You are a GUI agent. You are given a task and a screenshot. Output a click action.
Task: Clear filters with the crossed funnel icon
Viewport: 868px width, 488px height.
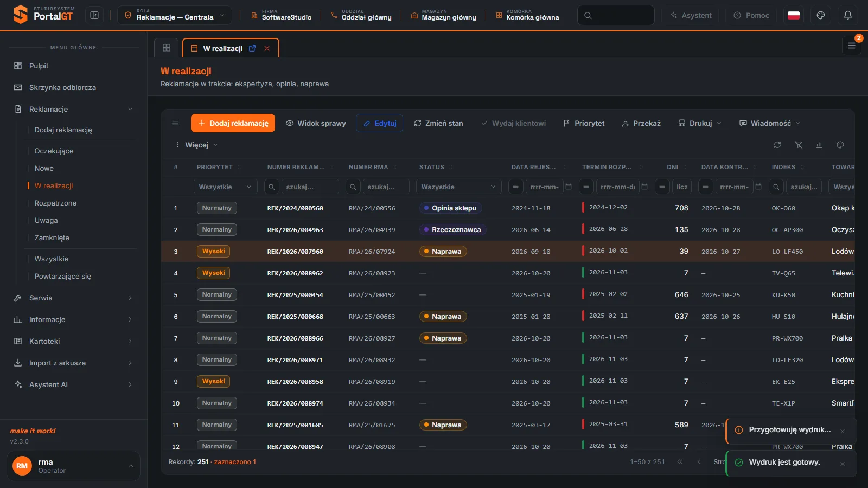point(799,145)
